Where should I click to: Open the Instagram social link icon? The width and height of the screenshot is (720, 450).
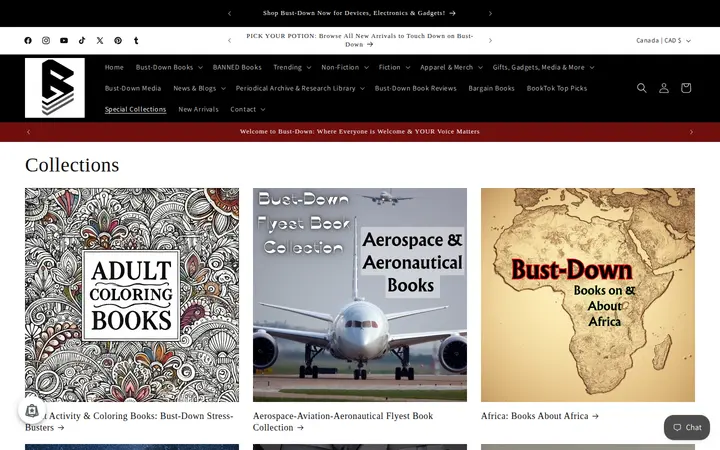pos(46,40)
